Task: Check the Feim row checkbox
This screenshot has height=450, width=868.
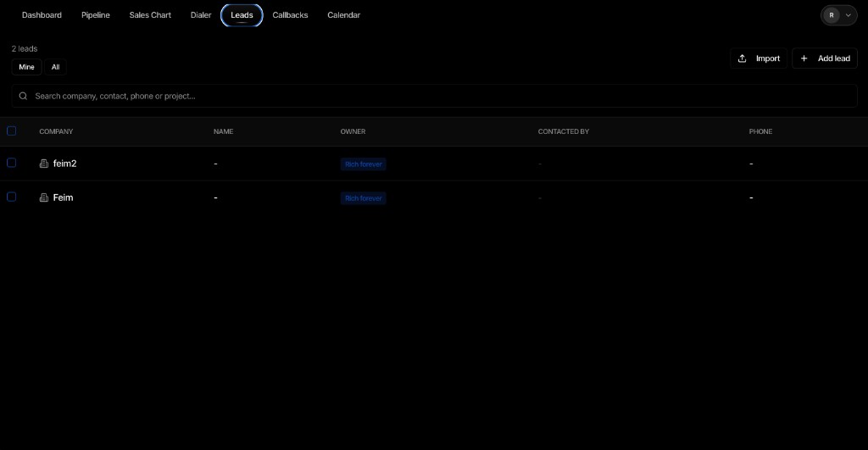Action: click(12, 197)
